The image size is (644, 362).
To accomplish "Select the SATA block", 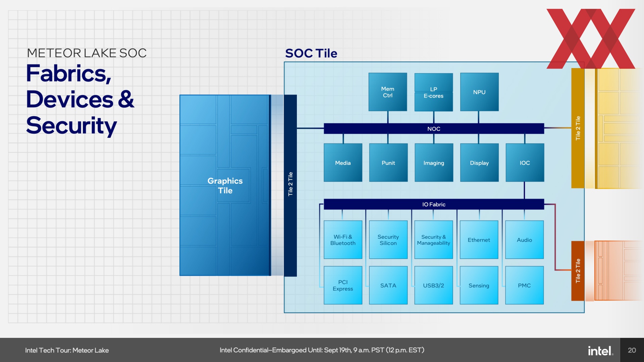I will 388,285.
